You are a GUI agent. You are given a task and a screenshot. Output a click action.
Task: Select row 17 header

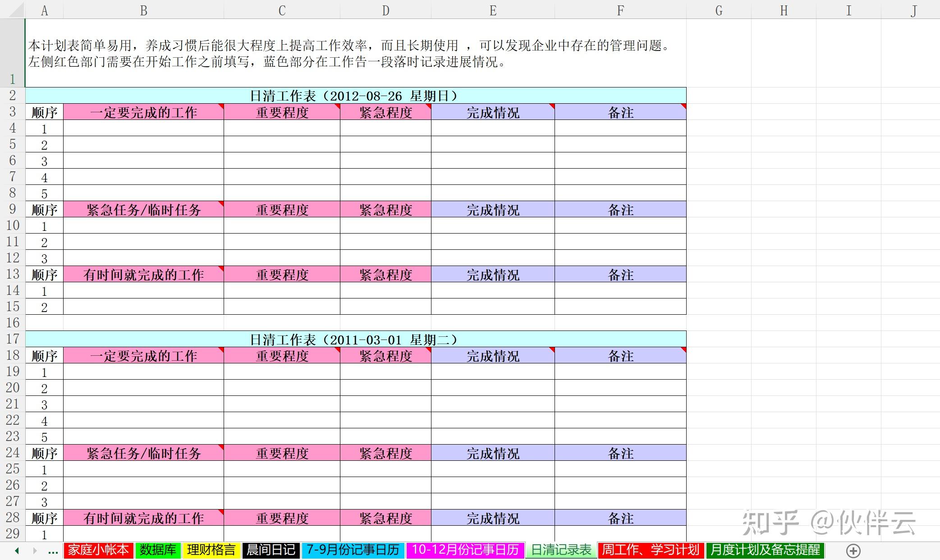point(13,339)
